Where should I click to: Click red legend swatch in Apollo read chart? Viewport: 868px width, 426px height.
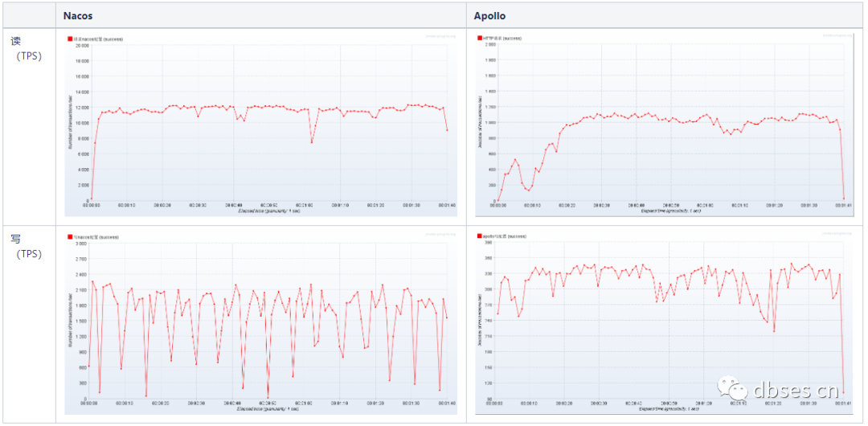[x=479, y=39]
